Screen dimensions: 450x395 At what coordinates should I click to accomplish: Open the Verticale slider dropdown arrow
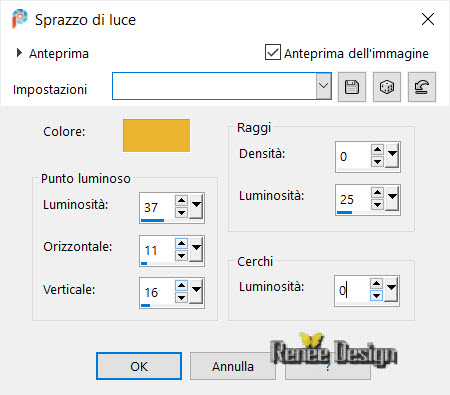point(196,291)
